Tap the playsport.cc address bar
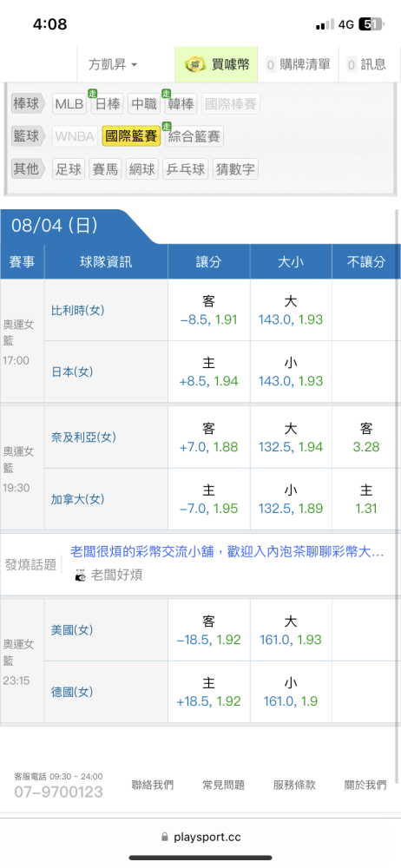This screenshot has width=401, height=868. (x=200, y=837)
